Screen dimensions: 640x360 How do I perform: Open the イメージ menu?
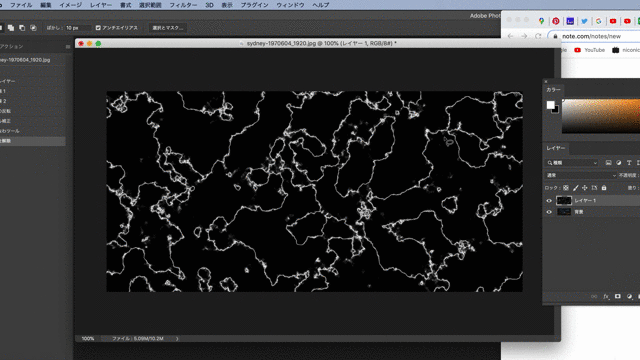pyautogui.click(x=70, y=5)
